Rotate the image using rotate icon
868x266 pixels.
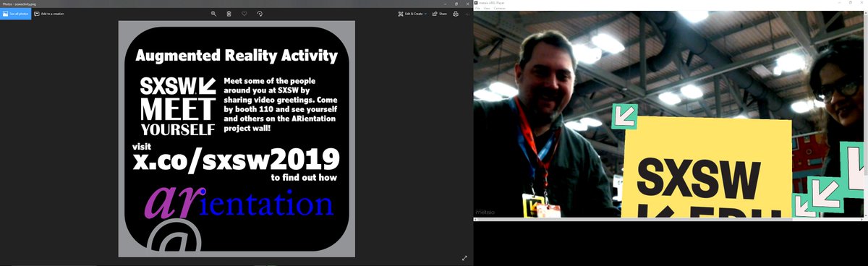(x=260, y=14)
